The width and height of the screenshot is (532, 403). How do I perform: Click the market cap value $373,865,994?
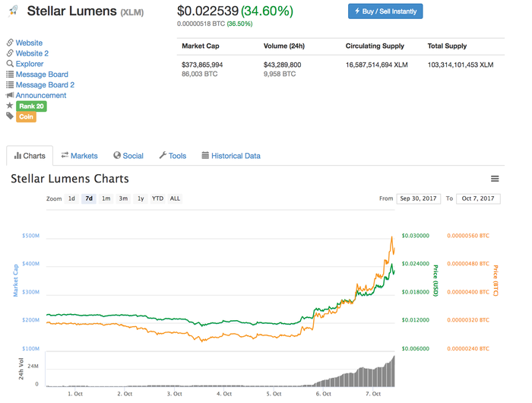coord(202,65)
